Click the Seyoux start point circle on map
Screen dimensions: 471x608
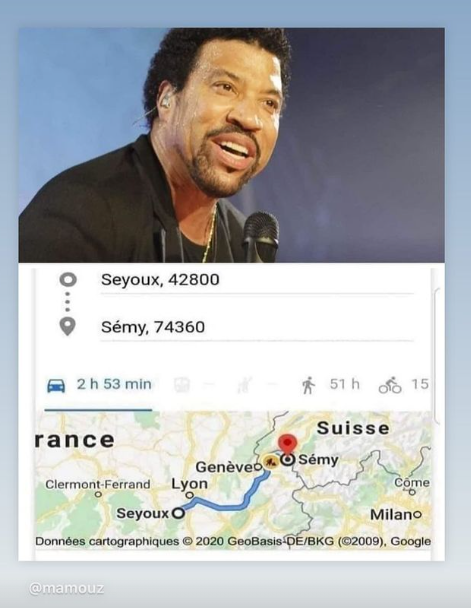tap(178, 513)
